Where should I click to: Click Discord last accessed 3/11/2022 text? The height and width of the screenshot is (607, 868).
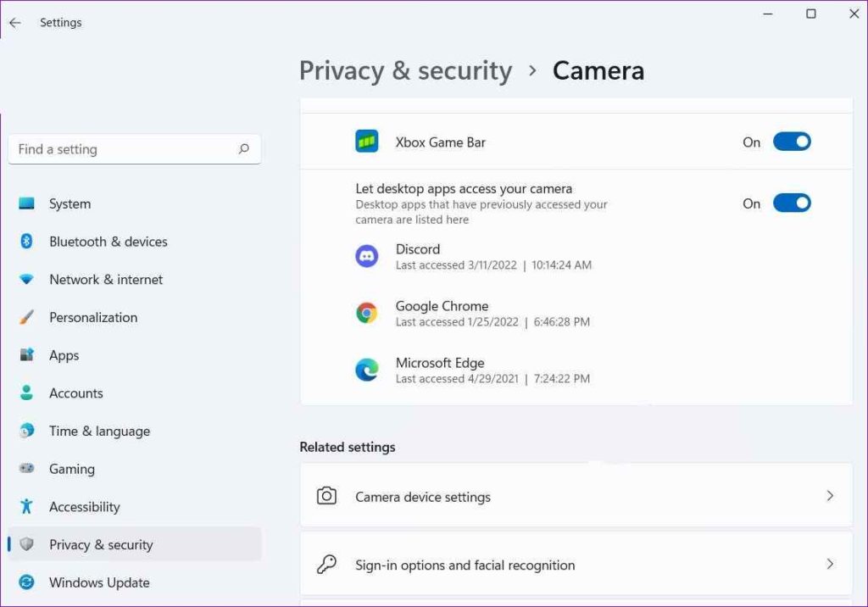[493, 265]
